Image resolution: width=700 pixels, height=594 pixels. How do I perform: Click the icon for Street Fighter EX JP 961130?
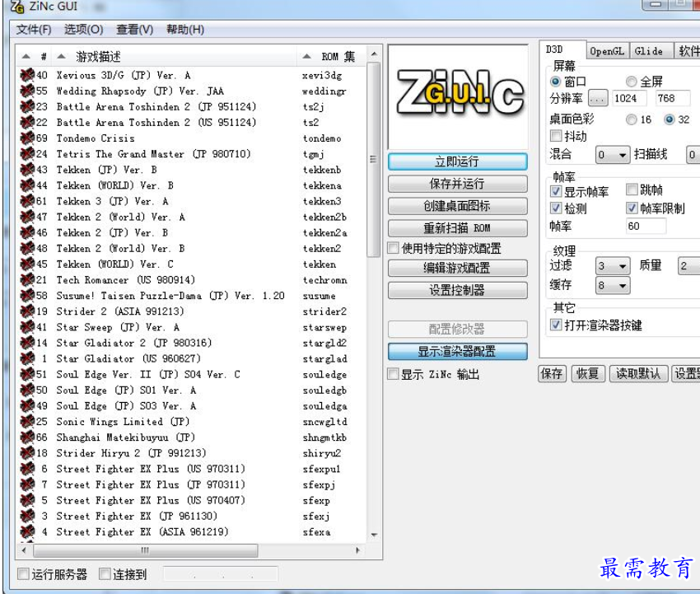(27, 516)
